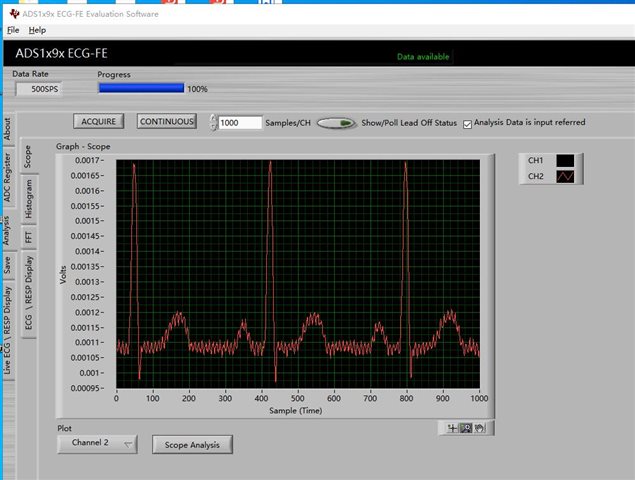Click the CH2 legend label
Screen dimensions: 635x480
(x=535, y=176)
